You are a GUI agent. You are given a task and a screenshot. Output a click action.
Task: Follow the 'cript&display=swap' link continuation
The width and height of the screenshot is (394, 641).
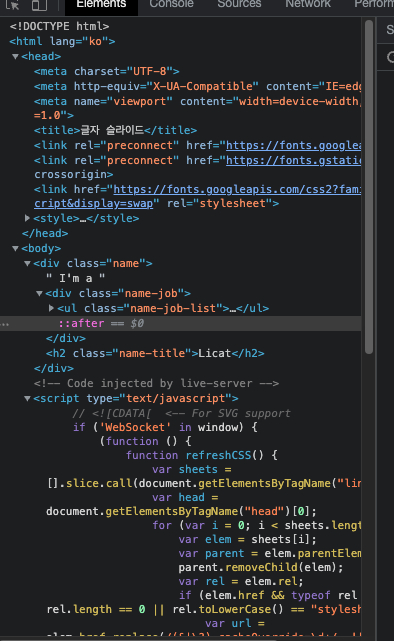(94, 204)
